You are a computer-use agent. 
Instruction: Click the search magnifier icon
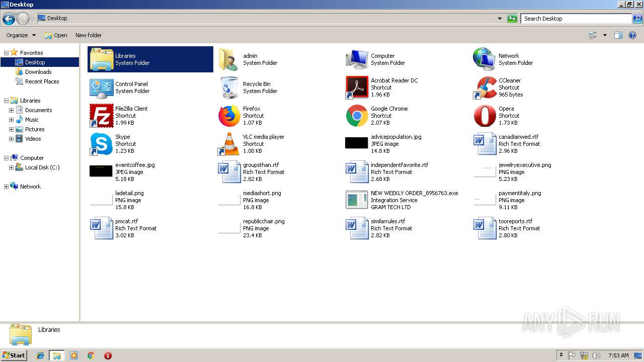(637, 19)
